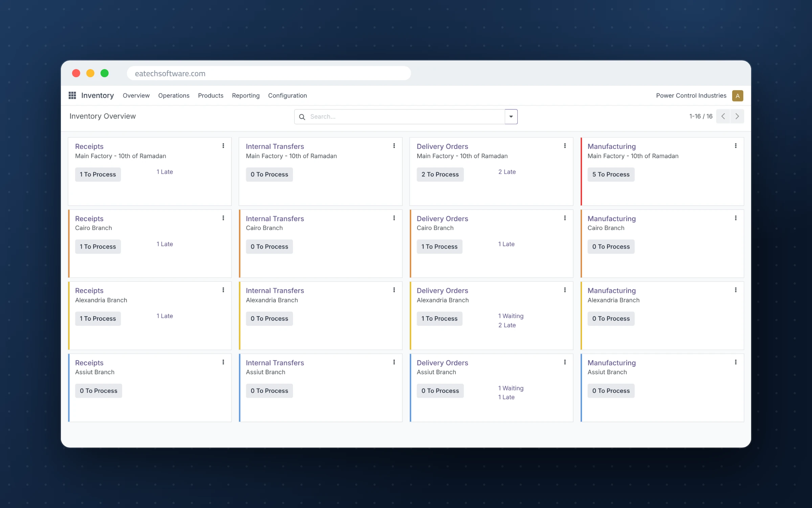Click the '1-16 / 16' pager counter
The width and height of the screenshot is (812, 508).
[701, 117]
